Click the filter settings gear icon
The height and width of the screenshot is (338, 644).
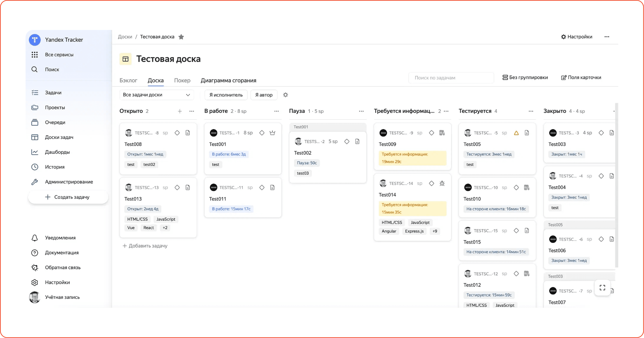(x=286, y=95)
